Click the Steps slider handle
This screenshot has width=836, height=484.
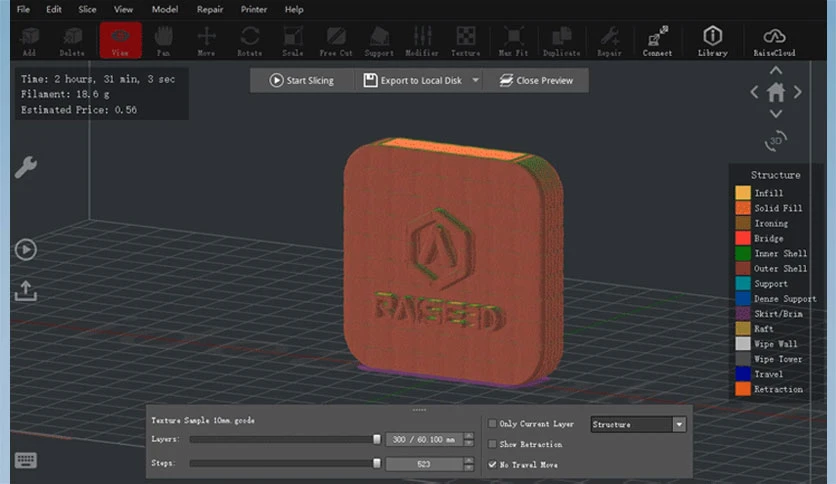tap(377, 463)
